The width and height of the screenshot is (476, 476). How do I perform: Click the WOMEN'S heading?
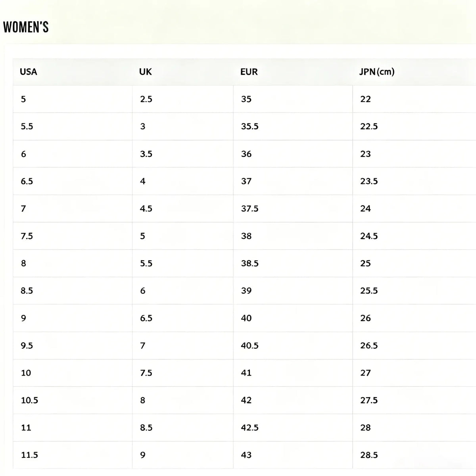26,27
